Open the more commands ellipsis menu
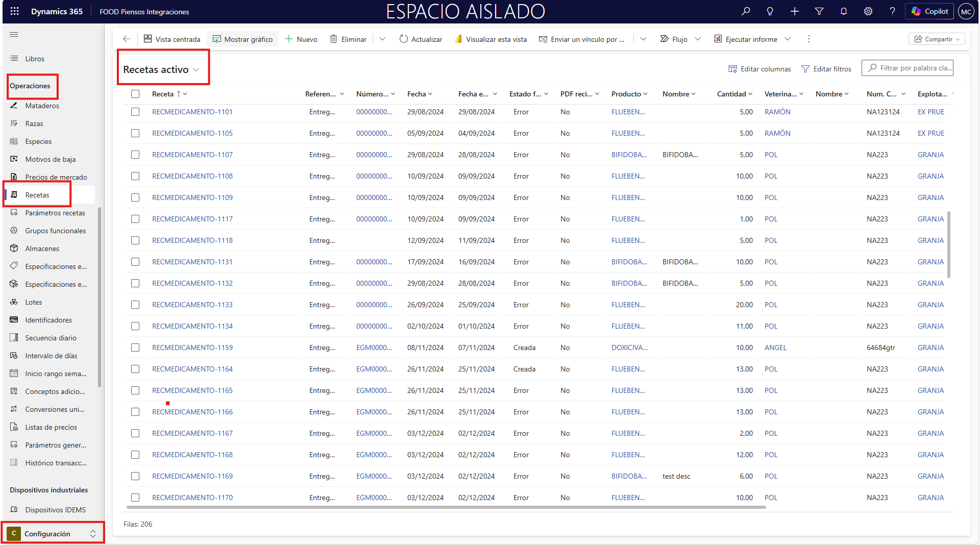This screenshot has height=545, width=980. coord(808,39)
